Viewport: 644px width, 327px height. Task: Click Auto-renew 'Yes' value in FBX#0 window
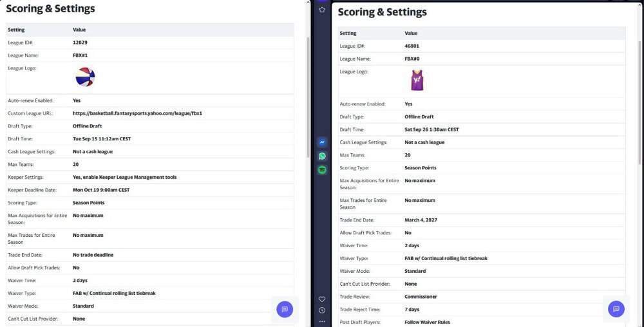409,104
